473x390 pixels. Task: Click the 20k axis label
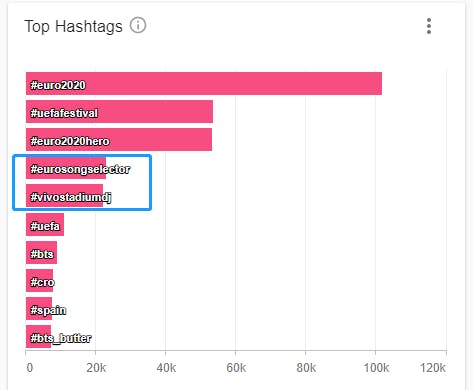coord(96,368)
